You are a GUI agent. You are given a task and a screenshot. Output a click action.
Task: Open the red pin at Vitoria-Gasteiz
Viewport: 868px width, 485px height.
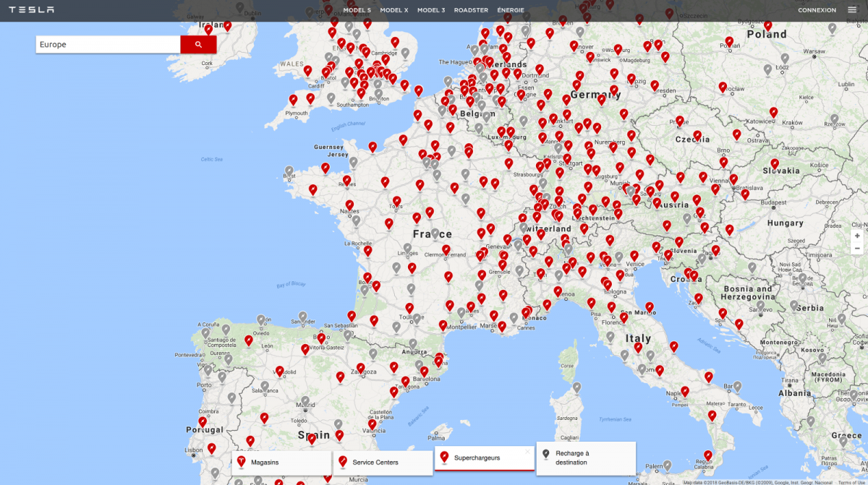pos(321,338)
